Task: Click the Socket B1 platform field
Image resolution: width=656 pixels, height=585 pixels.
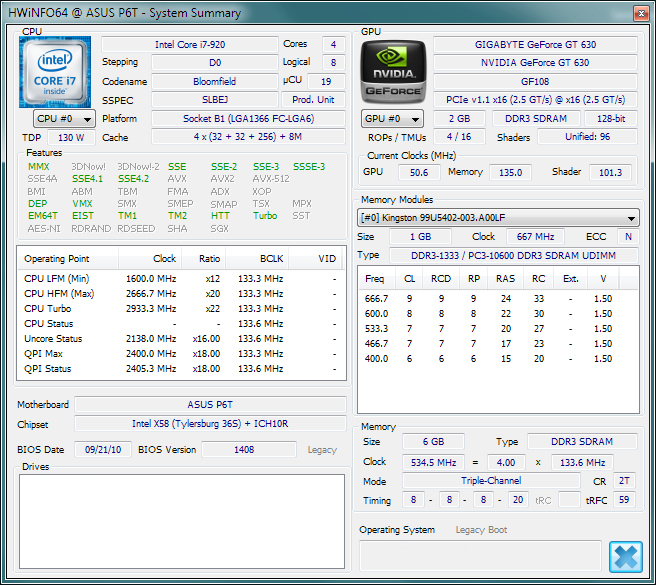Action: [249, 119]
